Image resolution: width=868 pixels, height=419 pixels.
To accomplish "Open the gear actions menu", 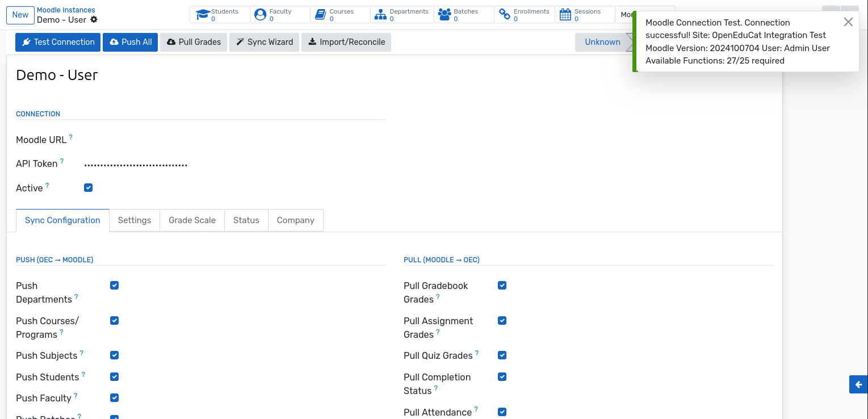I will (x=94, y=20).
